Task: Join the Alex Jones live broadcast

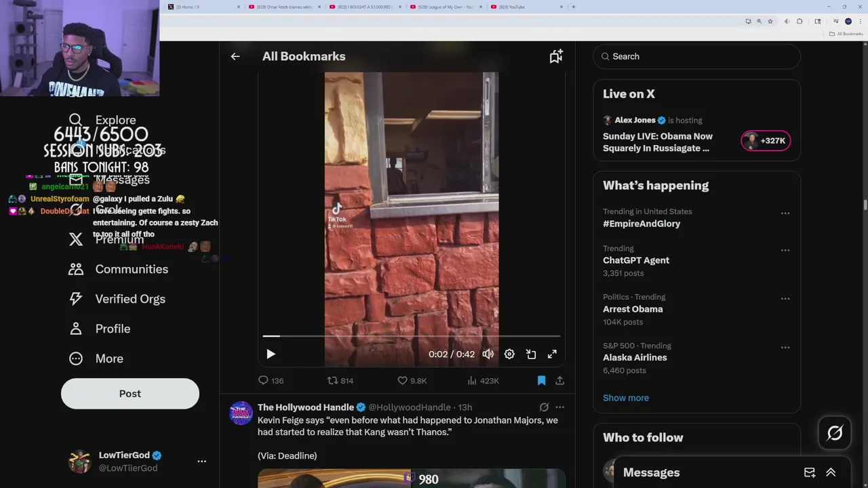Action: (x=658, y=142)
